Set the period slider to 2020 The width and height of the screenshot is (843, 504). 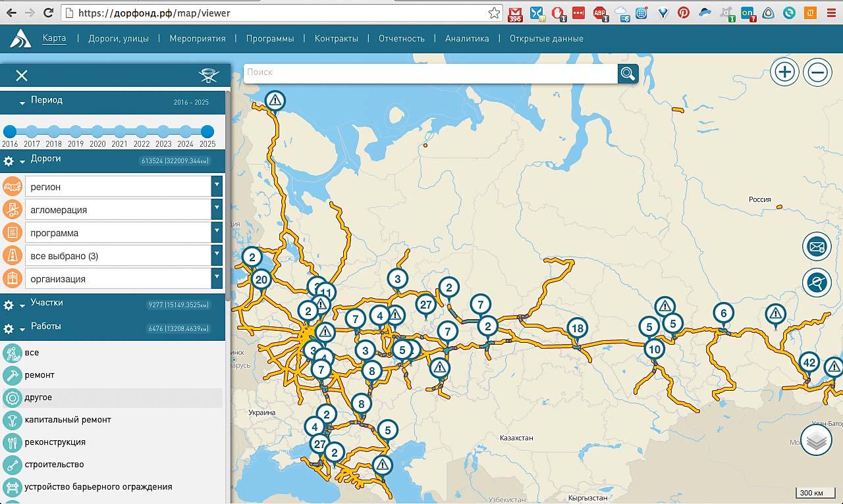pyautogui.click(x=97, y=131)
